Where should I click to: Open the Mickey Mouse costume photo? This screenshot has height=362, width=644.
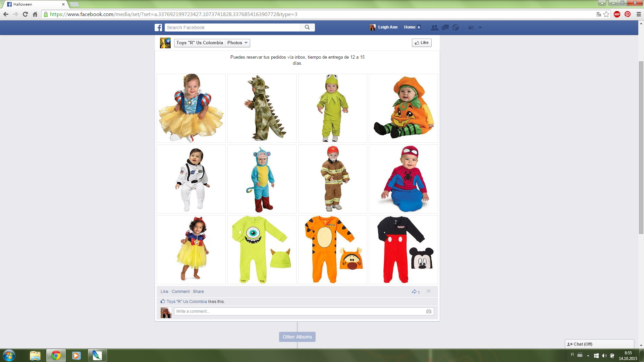[404, 250]
